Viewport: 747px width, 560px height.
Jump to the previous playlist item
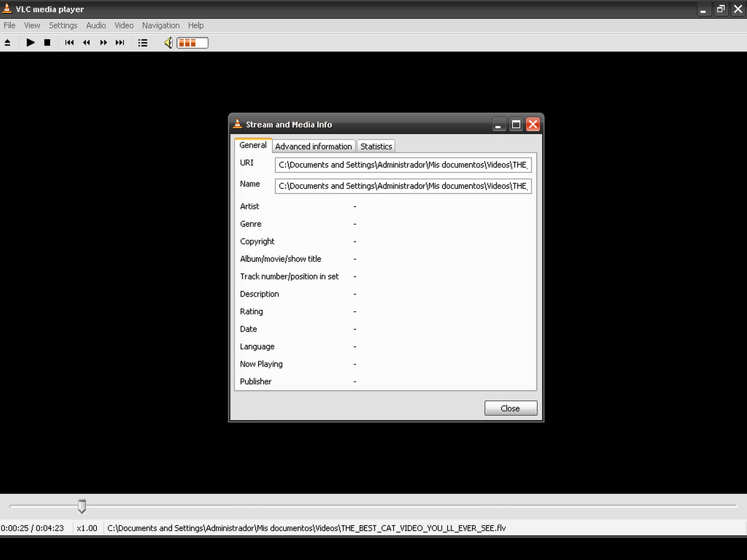click(x=69, y=43)
